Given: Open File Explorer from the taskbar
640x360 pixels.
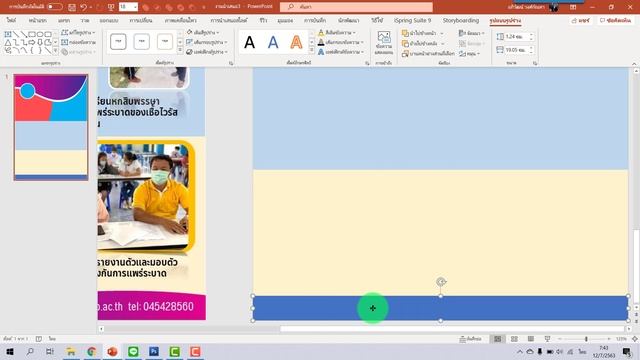Looking at the screenshot, I should (x=71, y=351).
